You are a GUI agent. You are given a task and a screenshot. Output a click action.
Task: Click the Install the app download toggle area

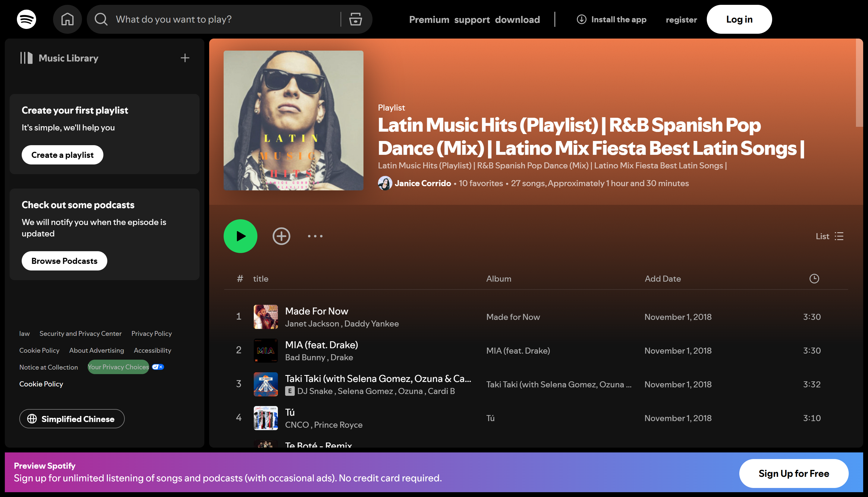tap(612, 19)
